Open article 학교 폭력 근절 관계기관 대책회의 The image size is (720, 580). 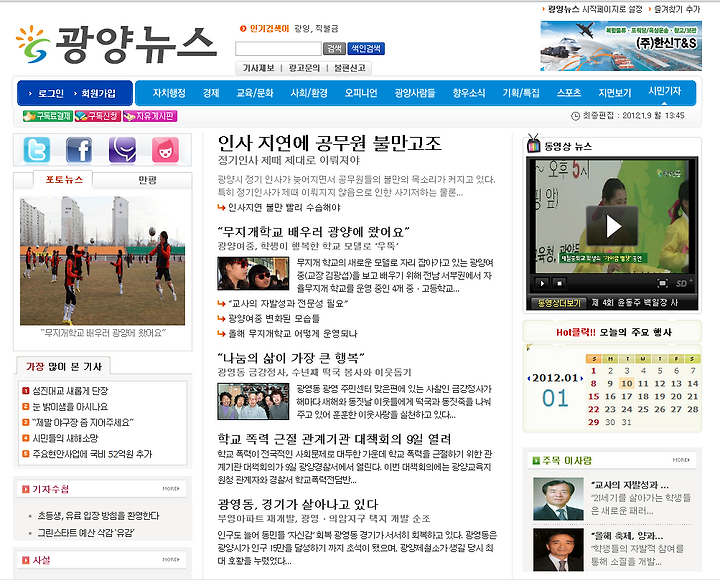tap(334, 439)
